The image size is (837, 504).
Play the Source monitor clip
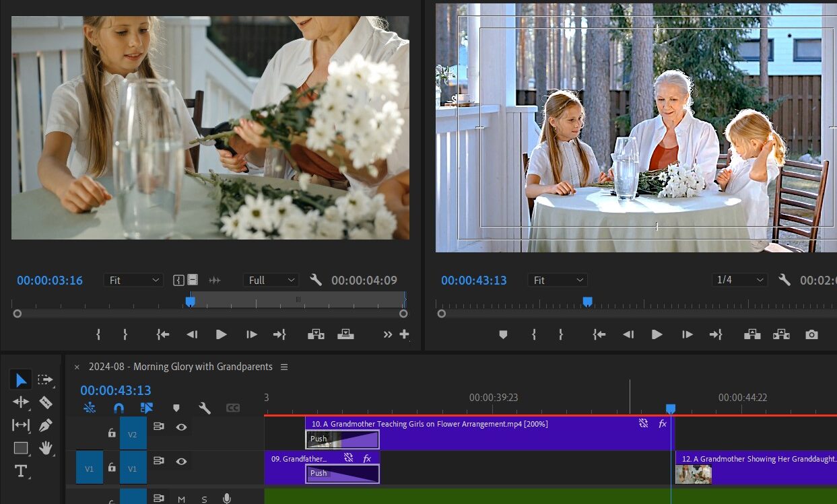point(221,334)
